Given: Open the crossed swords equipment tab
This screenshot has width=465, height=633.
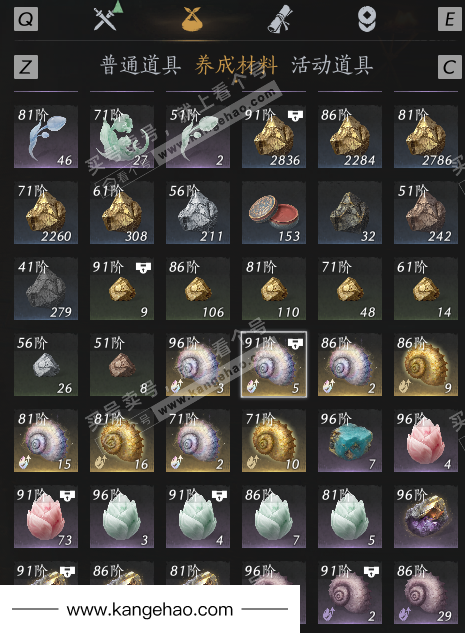Looking at the screenshot, I should (106, 18).
